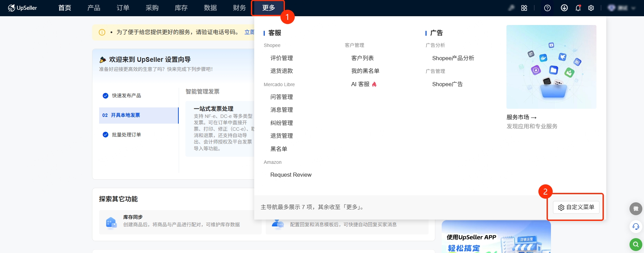644x253 pixels.
Task: Click the UpSeller logo
Action: pos(22,8)
